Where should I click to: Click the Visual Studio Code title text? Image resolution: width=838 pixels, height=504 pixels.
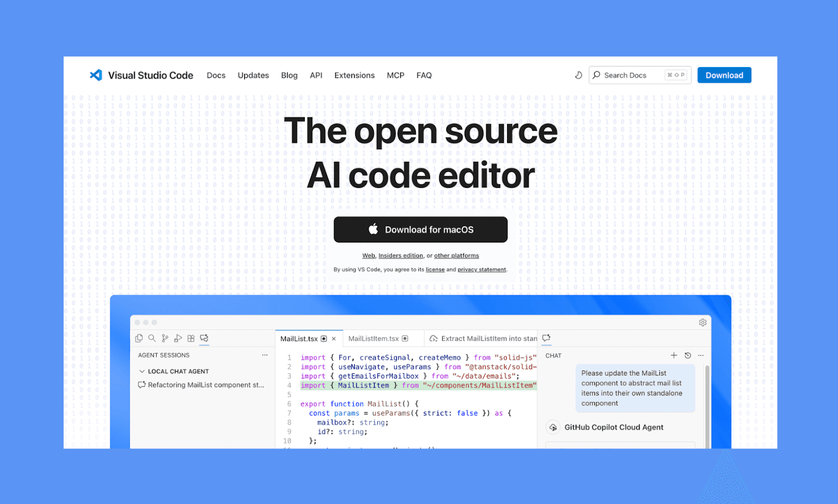(x=151, y=75)
